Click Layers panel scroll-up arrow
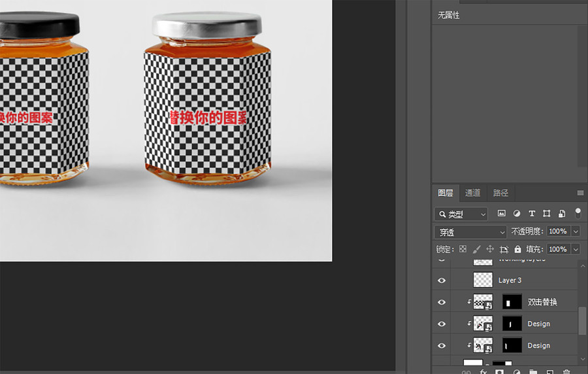The image size is (588, 374). [x=583, y=266]
